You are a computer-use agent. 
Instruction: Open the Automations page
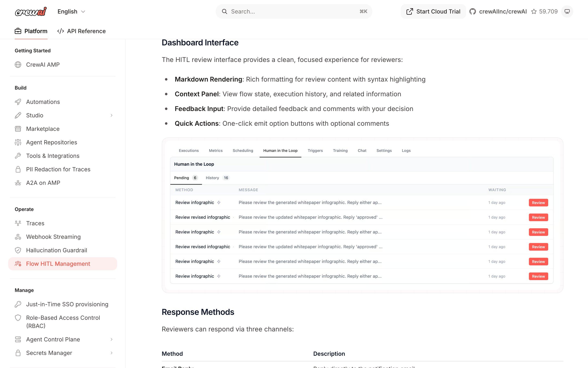pos(63,102)
